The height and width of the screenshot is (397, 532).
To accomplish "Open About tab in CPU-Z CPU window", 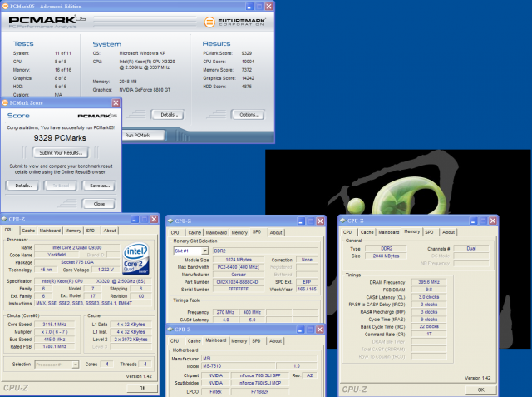I will pyautogui.click(x=110, y=231).
